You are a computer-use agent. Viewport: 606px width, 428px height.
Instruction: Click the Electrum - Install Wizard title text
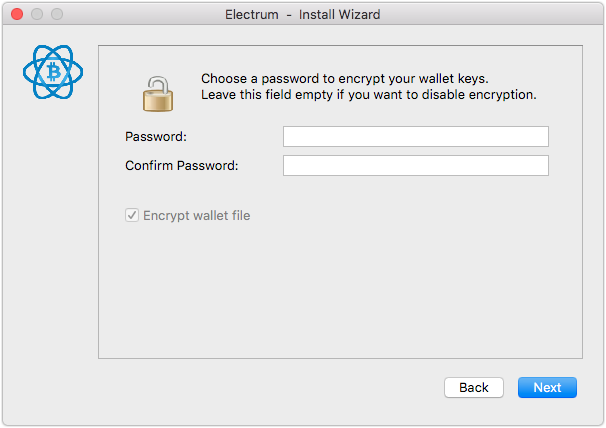click(303, 14)
